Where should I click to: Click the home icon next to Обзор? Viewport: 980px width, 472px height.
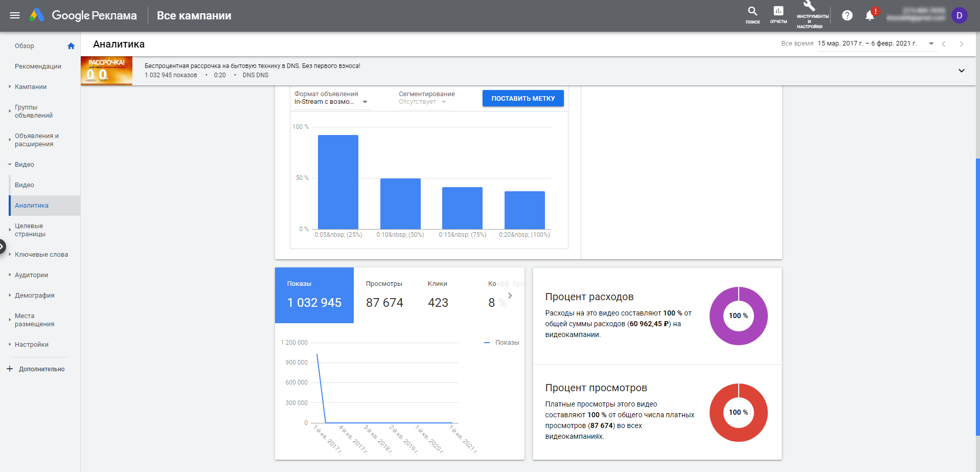coord(71,46)
